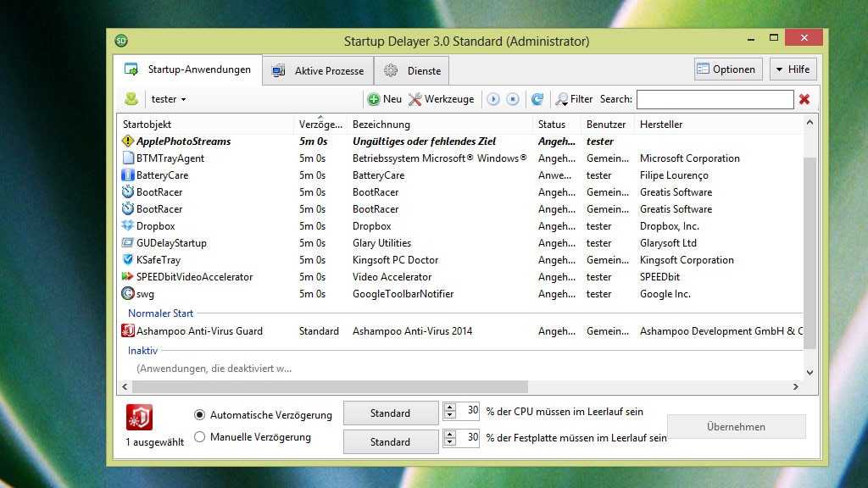This screenshot has height=488, width=868.
Task: Select the 'Ashampoo Anti-Virus 2014' description cell
Action: [x=413, y=331]
